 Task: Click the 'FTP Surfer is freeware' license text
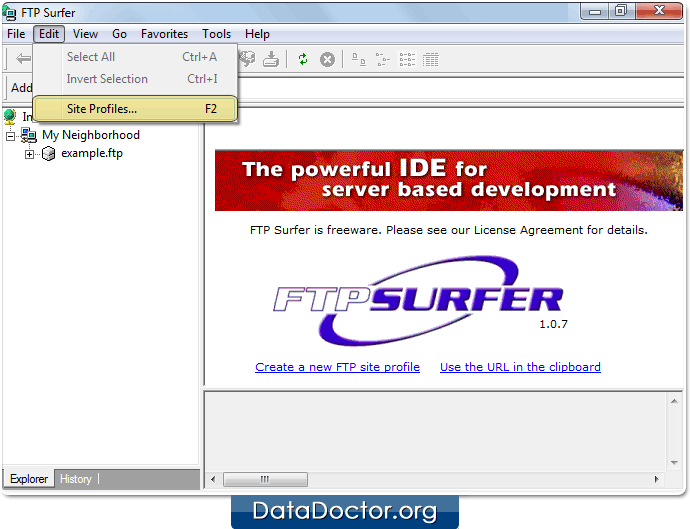click(449, 230)
